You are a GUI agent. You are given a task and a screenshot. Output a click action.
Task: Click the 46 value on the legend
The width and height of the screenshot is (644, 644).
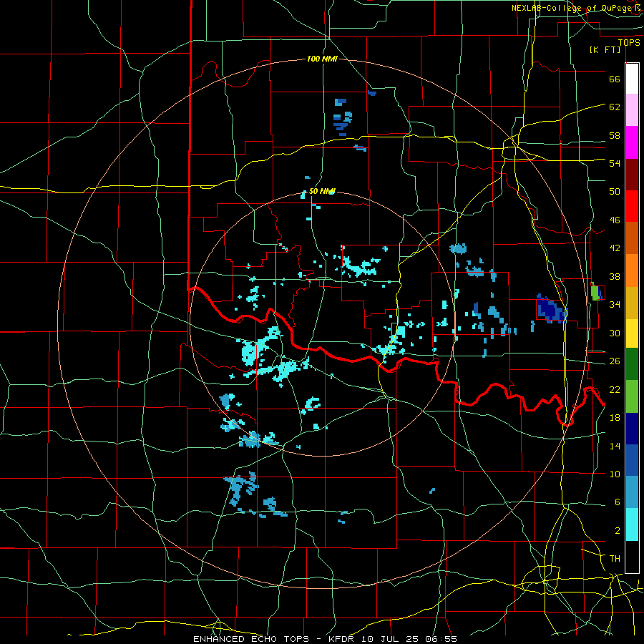(x=615, y=220)
